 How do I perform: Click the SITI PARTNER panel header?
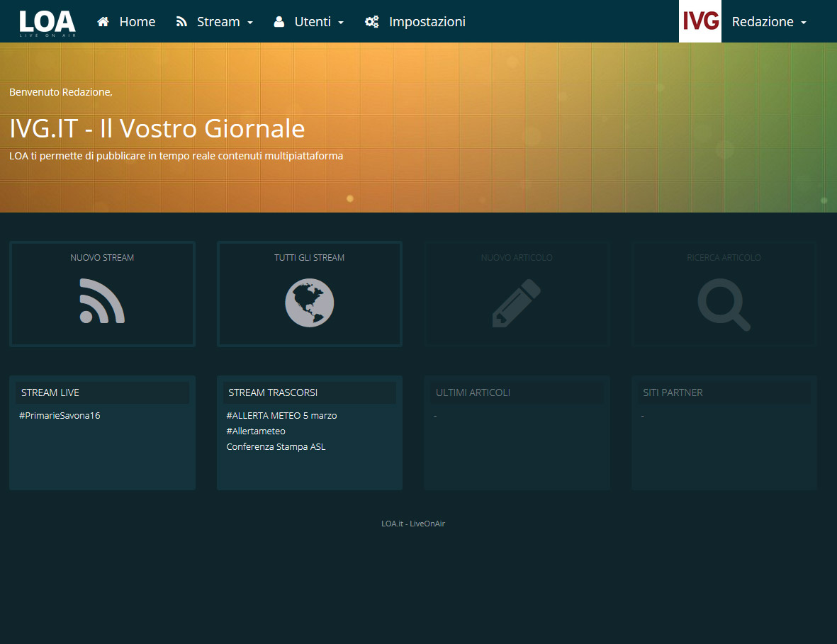pos(724,392)
